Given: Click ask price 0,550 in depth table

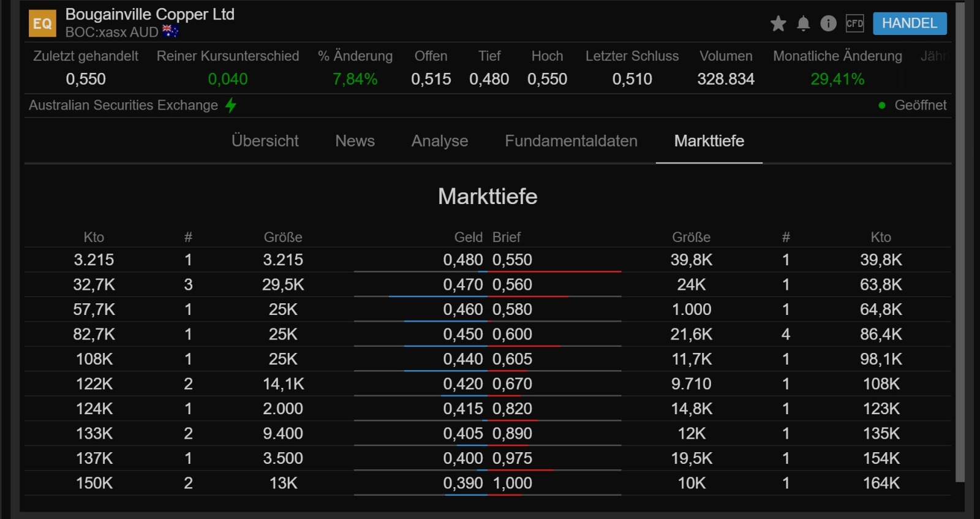Looking at the screenshot, I should coord(513,260).
